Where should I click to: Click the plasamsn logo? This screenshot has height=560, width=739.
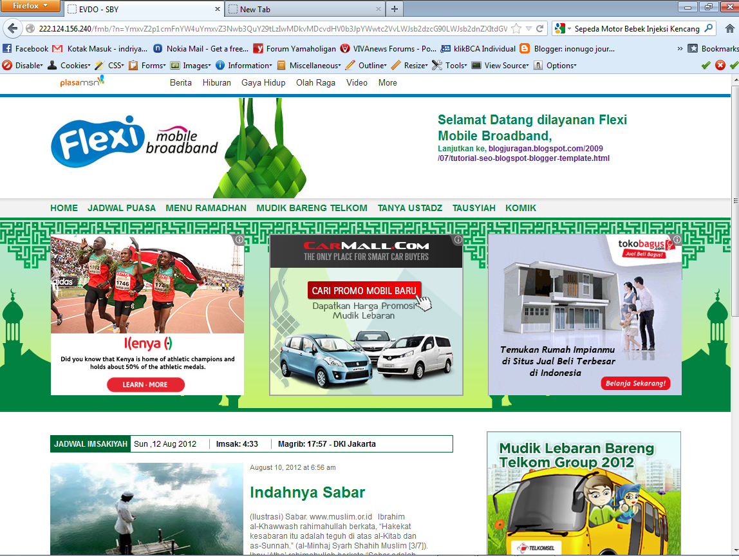tap(82, 82)
